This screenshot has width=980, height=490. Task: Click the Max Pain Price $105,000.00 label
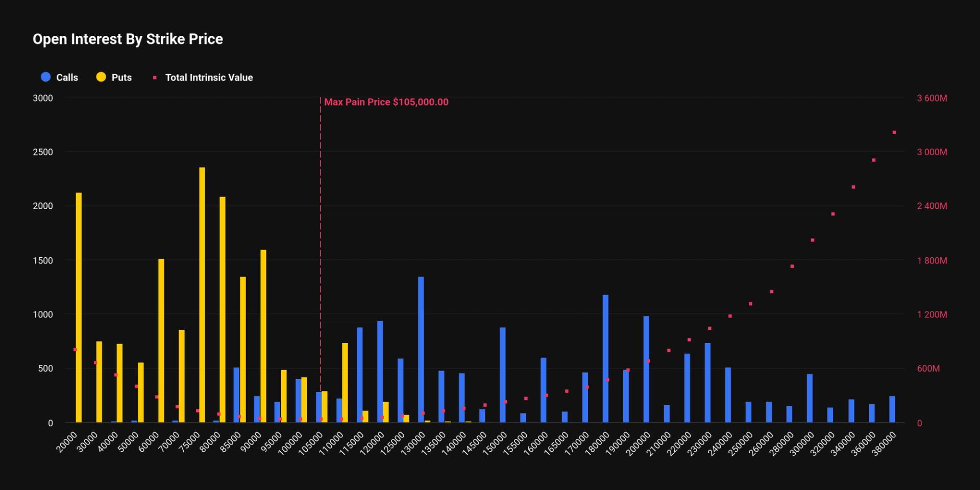click(x=386, y=102)
